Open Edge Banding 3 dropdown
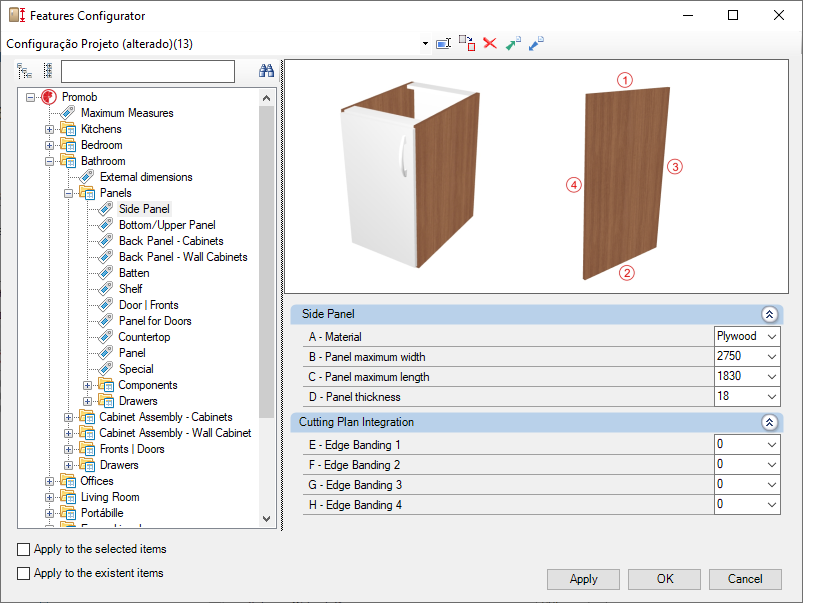This screenshot has width=815, height=615. 772,485
